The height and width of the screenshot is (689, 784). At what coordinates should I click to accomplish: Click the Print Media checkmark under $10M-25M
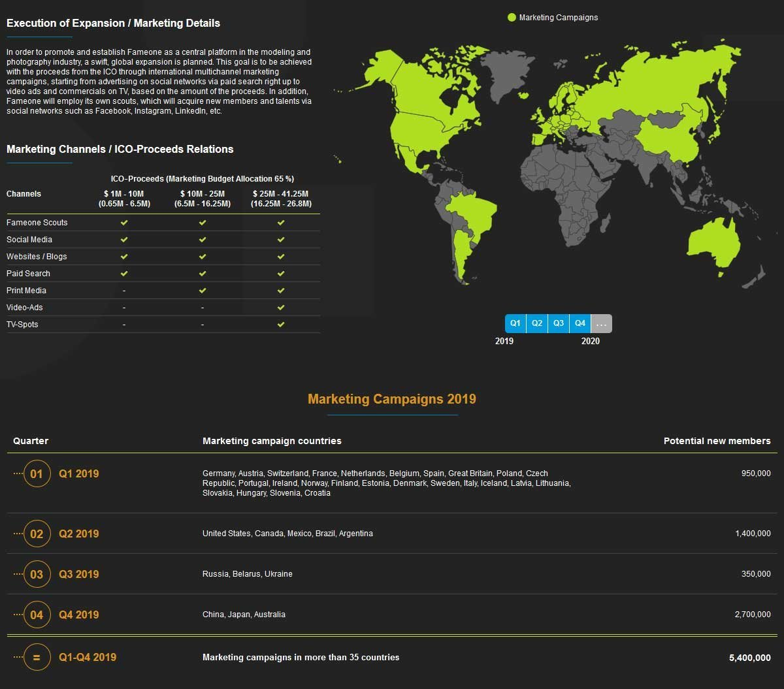pos(203,291)
